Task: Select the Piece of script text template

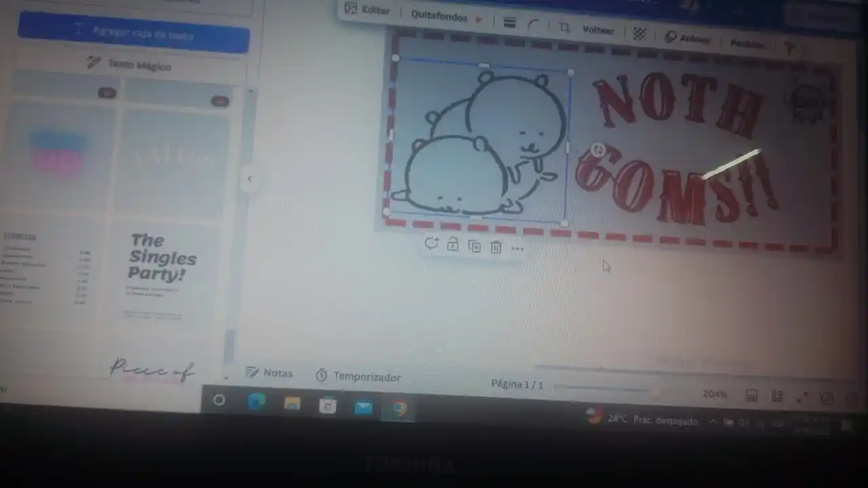Action: tap(153, 369)
